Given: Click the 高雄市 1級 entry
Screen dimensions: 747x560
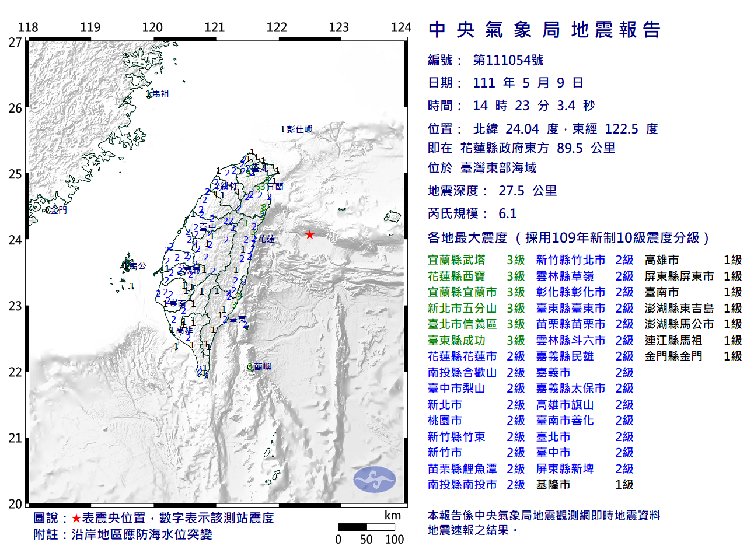Looking at the screenshot, I should point(693,260).
